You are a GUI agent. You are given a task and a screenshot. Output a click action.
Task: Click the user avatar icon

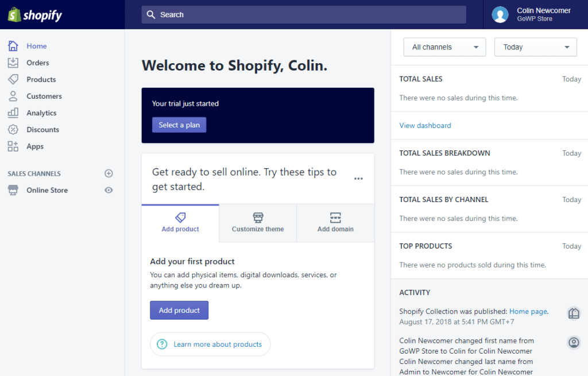(500, 14)
